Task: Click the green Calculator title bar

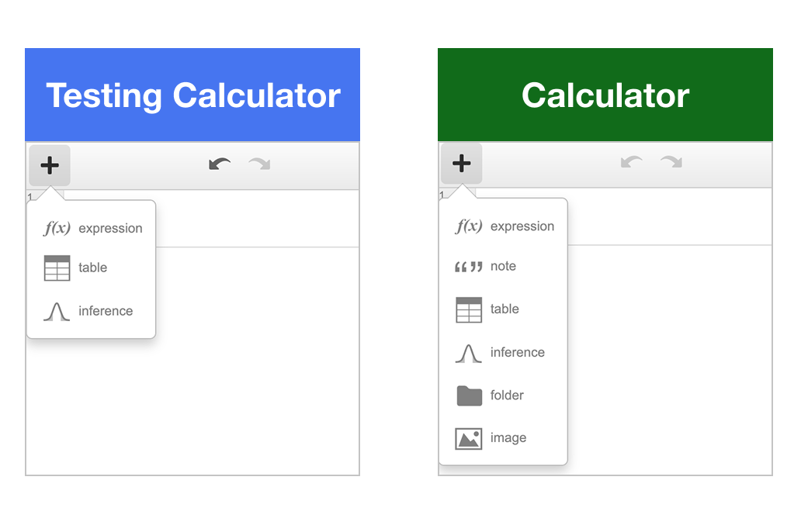Action: tap(605, 94)
